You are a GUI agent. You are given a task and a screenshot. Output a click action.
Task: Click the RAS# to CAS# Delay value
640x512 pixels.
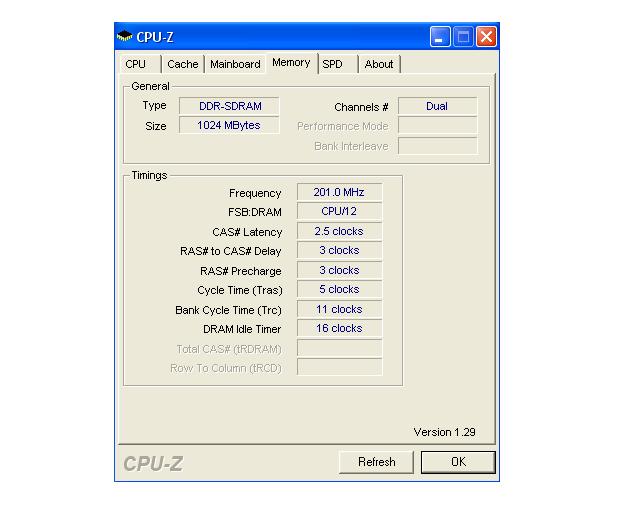click(340, 250)
